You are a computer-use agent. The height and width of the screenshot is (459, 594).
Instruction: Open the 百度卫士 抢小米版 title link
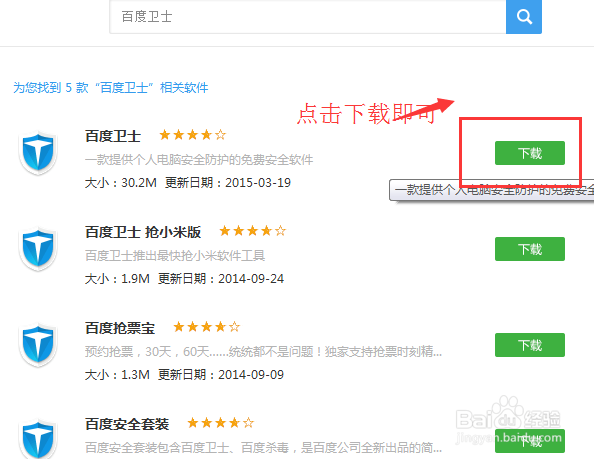pos(143,232)
